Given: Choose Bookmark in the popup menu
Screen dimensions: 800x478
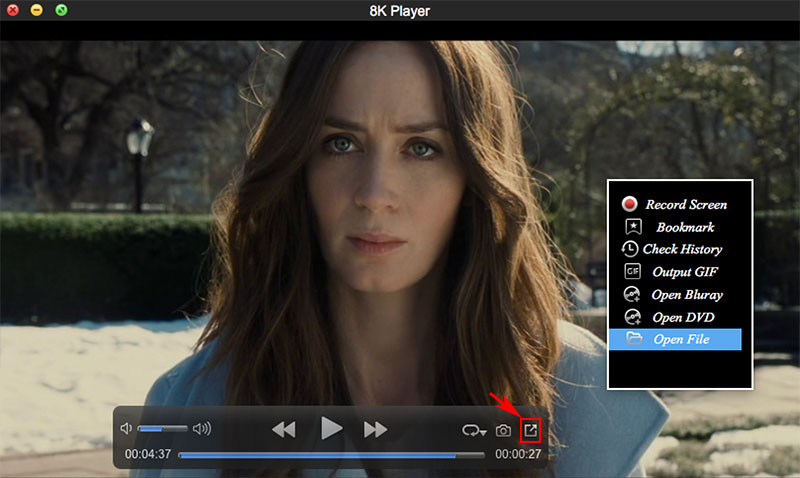Looking at the screenshot, I should (685, 227).
